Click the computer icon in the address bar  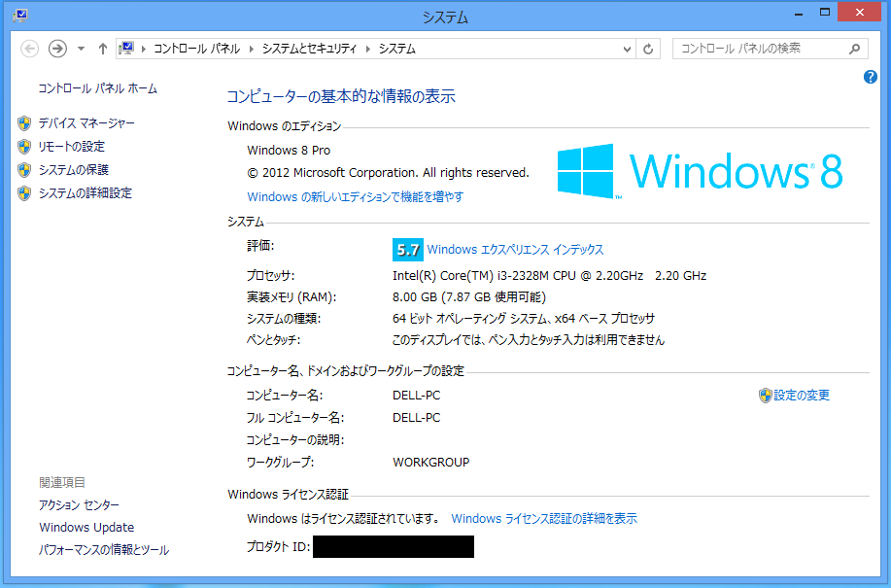(126, 49)
